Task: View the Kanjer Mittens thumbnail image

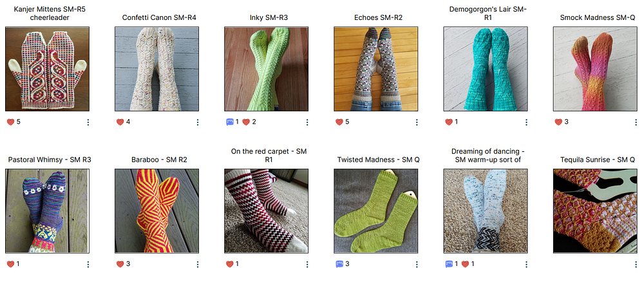Action: pos(47,69)
